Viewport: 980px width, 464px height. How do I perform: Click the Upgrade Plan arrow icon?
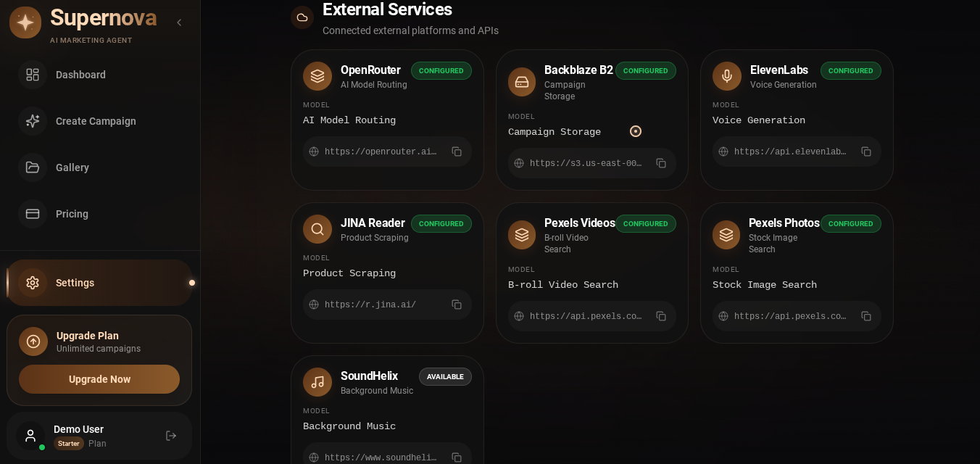[33, 341]
